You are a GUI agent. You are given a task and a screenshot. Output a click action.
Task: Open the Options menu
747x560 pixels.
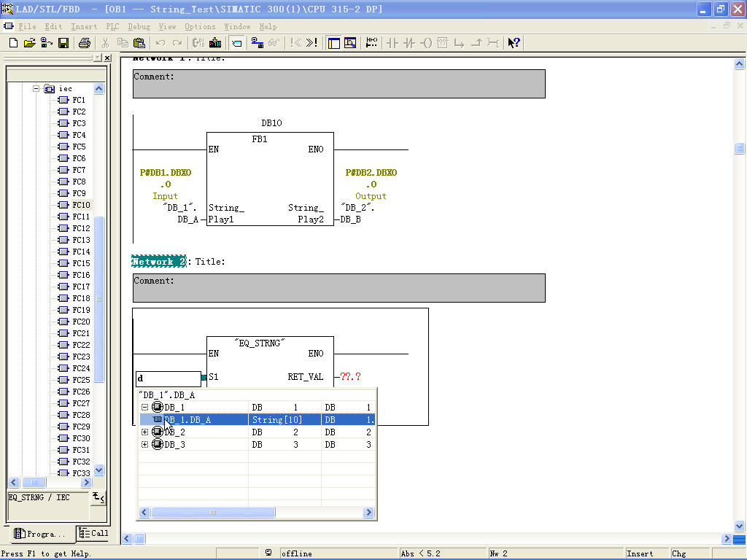[x=200, y=27]
